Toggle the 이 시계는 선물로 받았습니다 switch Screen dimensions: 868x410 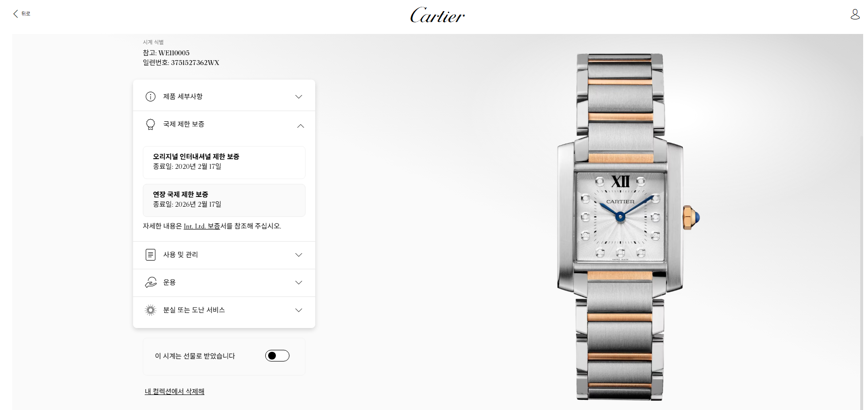277,356
